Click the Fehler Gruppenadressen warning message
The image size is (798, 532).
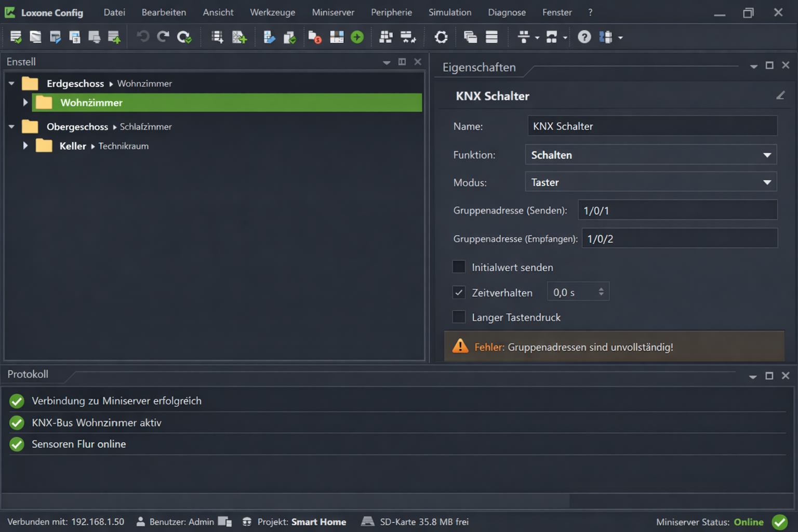click(x=614, y=347)
